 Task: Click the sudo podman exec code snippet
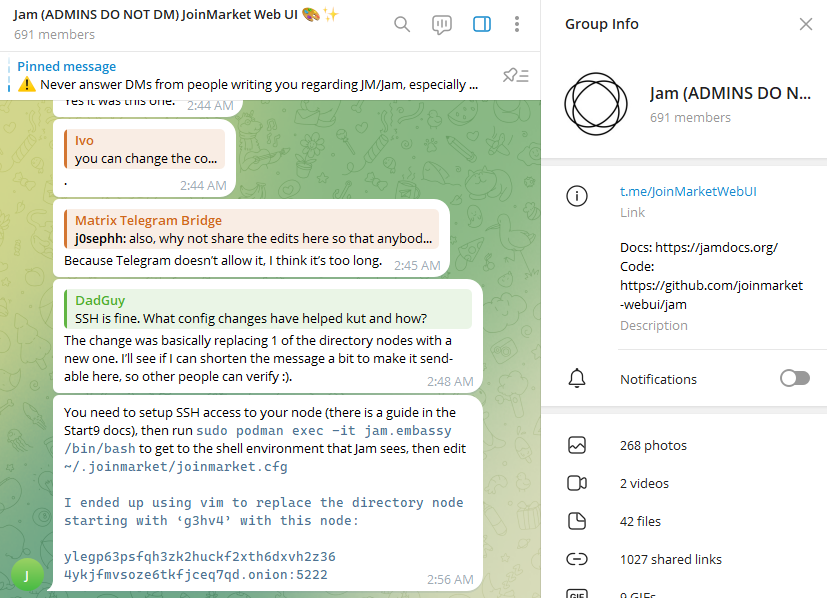pyautogui.click(x=257, y=440)
